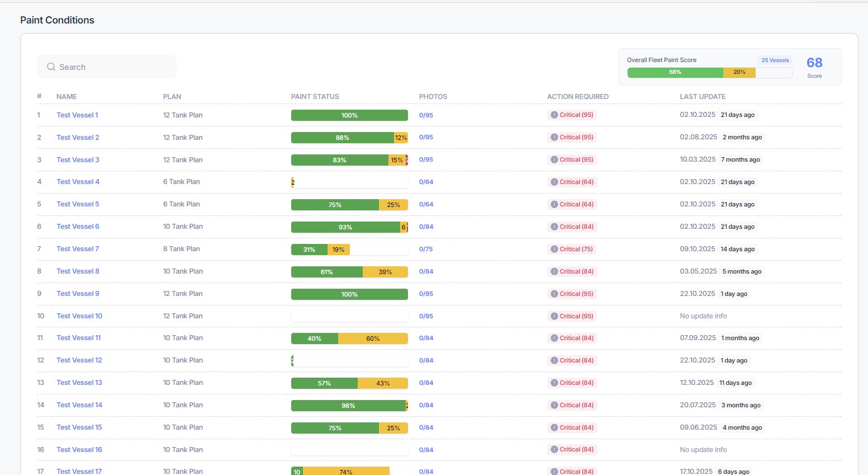Screen dimensions: 868x475
Task: Sort by the Last Update column header
Action: [x=702, y=97]
